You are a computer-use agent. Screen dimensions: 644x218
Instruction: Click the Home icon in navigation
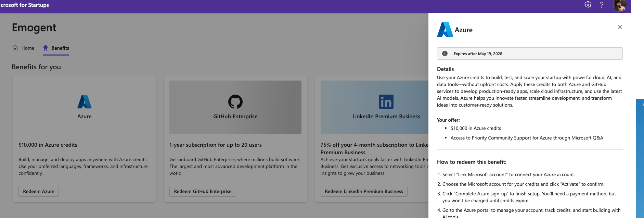[x=15, y=48]
